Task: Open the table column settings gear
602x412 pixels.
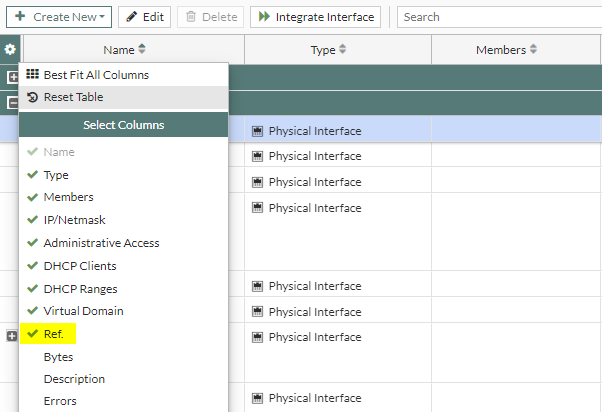Action: point(11,49)
